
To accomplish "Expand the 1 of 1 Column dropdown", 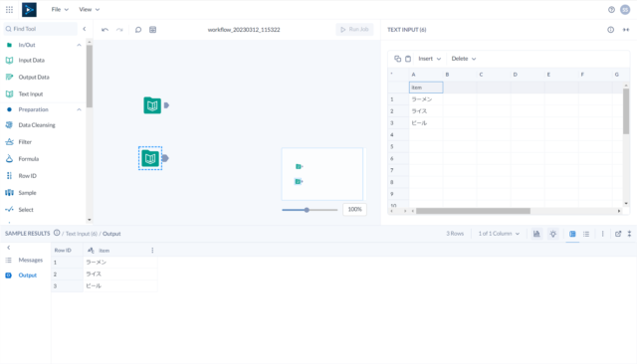I will [499, 234].
